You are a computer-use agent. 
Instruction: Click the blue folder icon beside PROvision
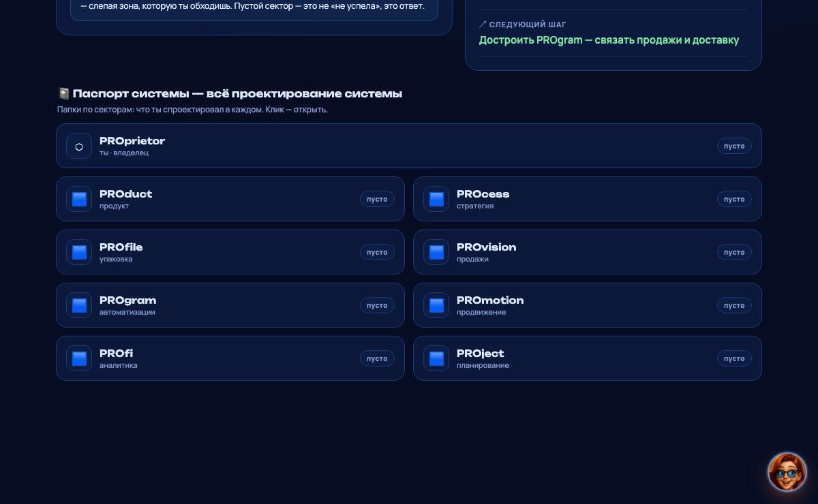pyautogui.click(x=436, y=252)
